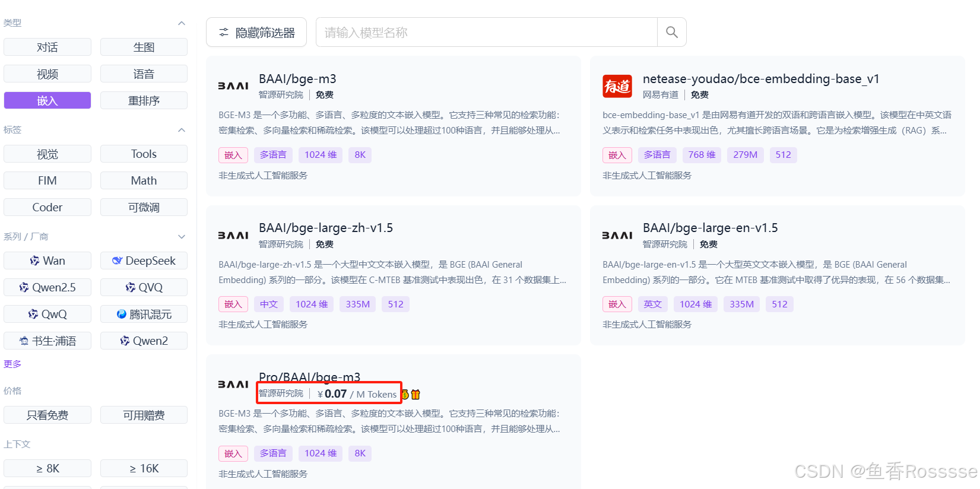Click the money bag icon beside M Tokens
This screenshot has height=489, width=980.
(x=405, y=394)
